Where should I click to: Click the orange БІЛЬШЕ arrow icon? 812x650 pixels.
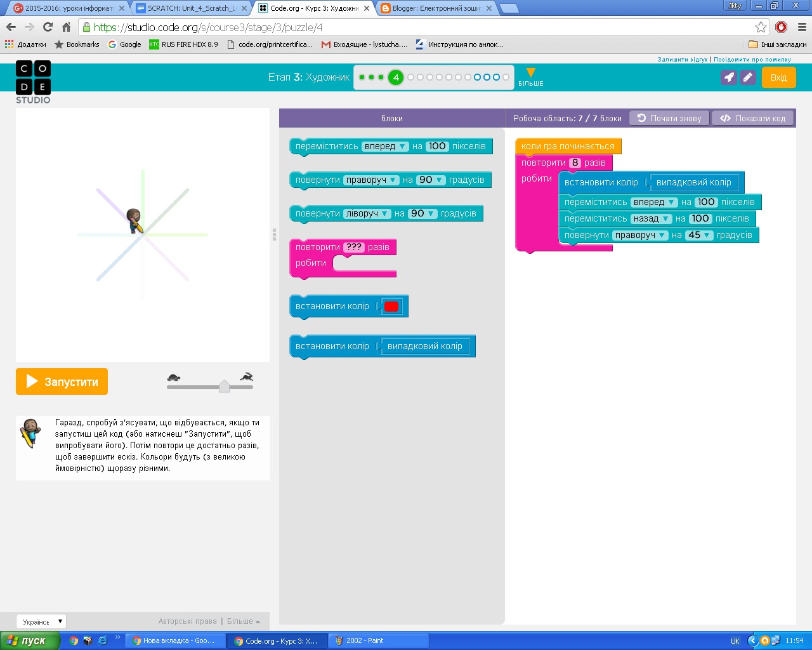click(531, 73)
